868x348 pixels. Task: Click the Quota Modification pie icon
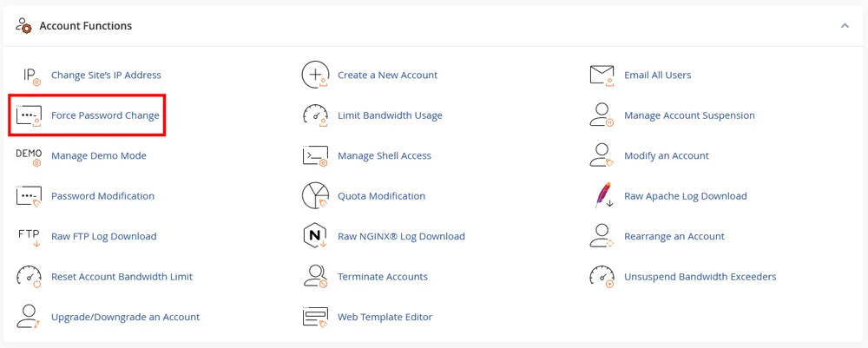[316, 196]
